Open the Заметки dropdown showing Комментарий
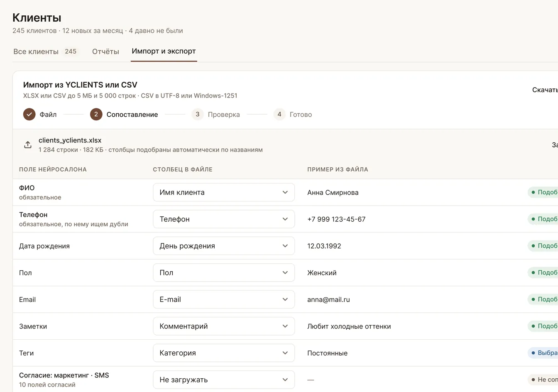This screenshot has width=558, height=392. pyautogui.click(x=224, y=326)
